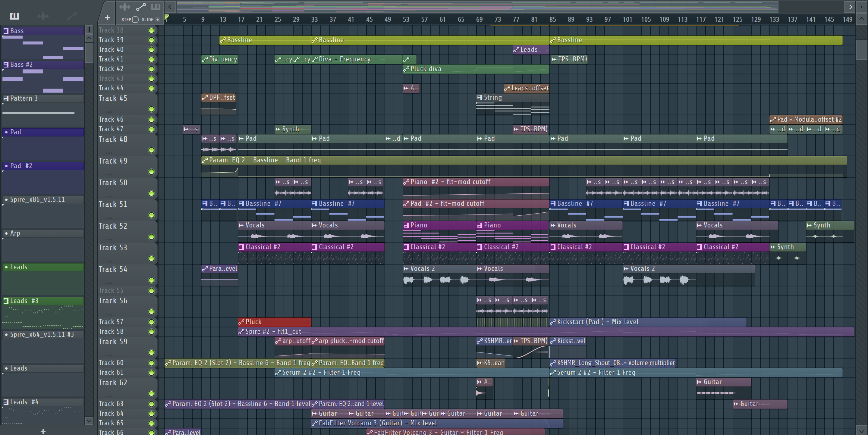This screenshot has width=868, height=435.
Task: Select the automation clip filter icon in the picker panel
Action: 72,16
